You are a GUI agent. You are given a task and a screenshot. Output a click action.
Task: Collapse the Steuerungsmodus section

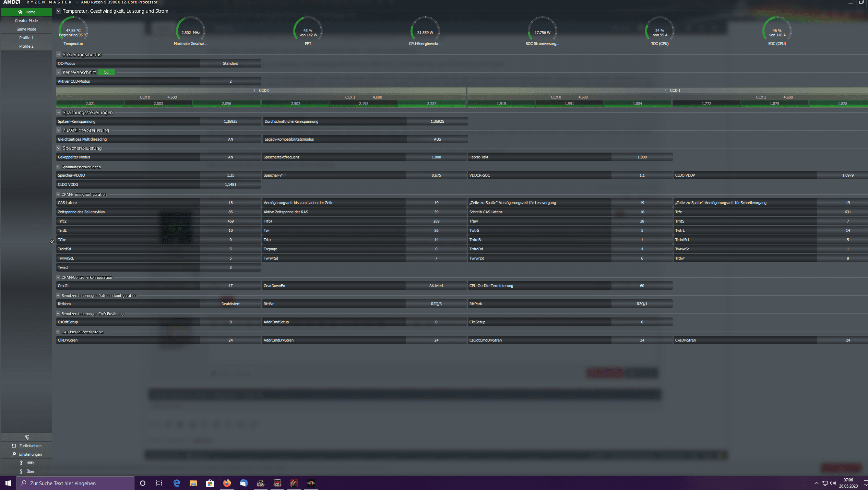(x=59, y=55)
